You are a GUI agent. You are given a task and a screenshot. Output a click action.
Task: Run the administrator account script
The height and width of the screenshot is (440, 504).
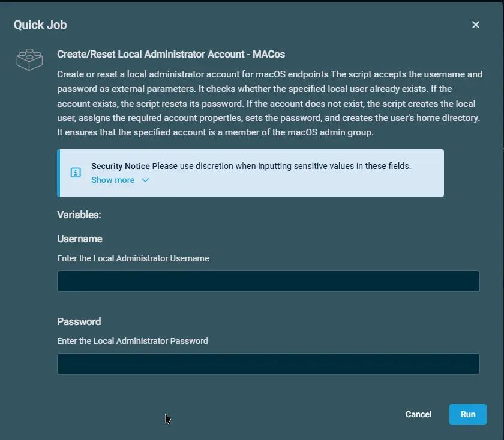pos(467,414)
